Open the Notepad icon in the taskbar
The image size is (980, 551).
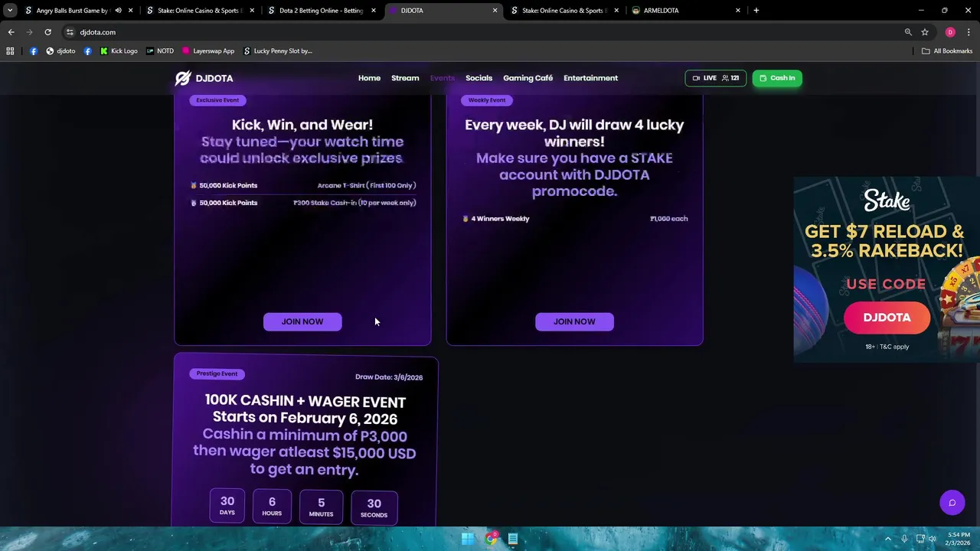click(513, 539)
